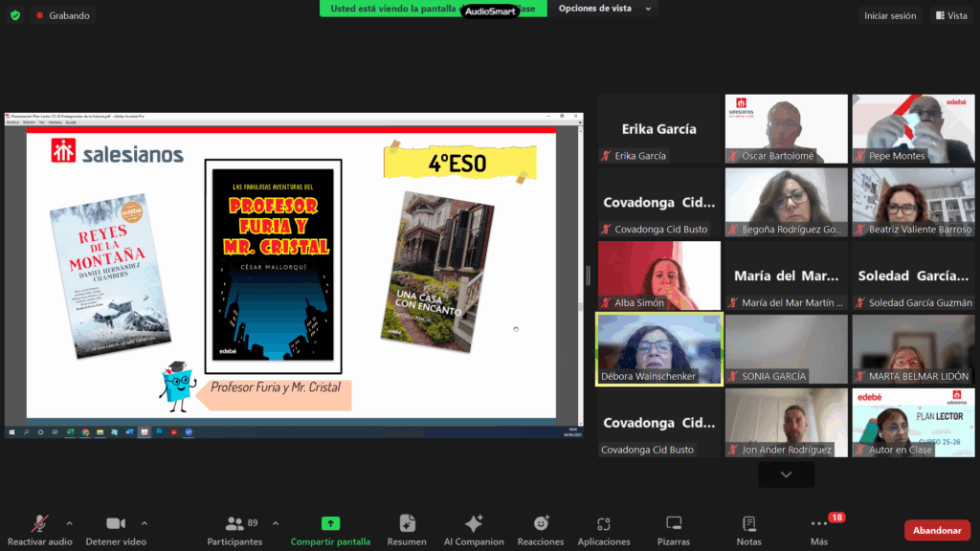The height and width of the screenshot is (551, 980).
Task: Select Autor en Clase video tile
Action: pyautogui.click(x=913, y=423)
